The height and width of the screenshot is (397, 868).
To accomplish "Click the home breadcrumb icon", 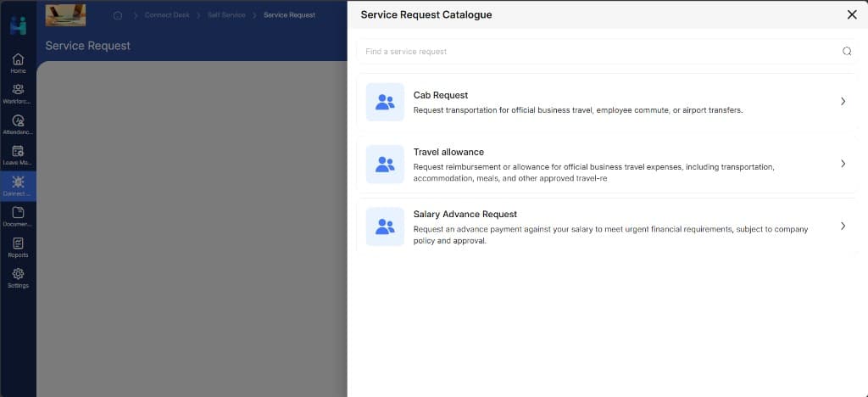I will click(117, 15).
